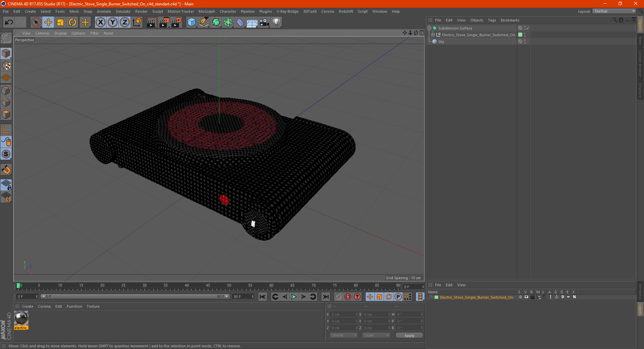Toggle Sky visibility dots

tap(525, 41)
